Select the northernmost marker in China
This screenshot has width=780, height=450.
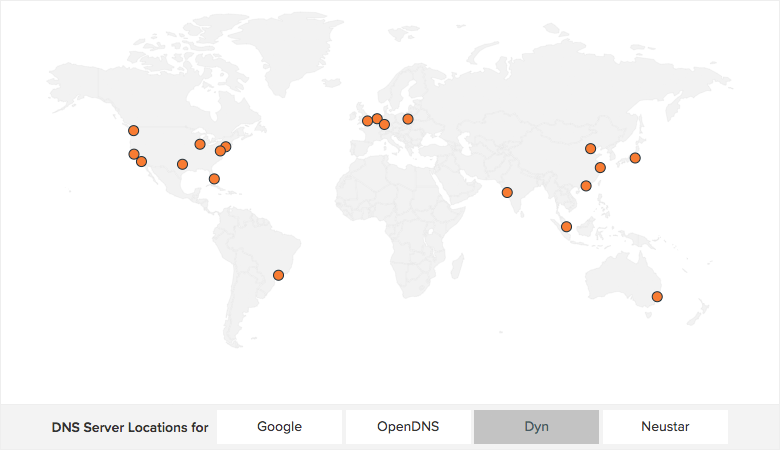(x=591, y=149)
